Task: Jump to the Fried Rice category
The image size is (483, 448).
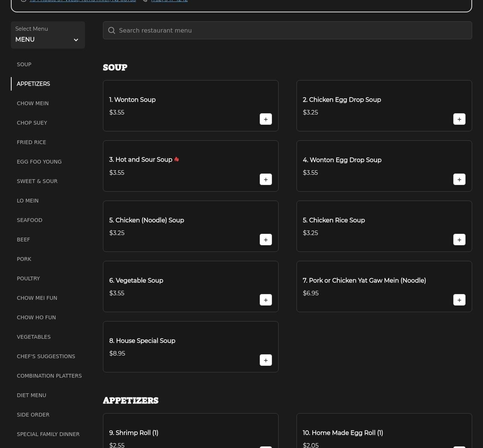Action: [x=31, y=142]
